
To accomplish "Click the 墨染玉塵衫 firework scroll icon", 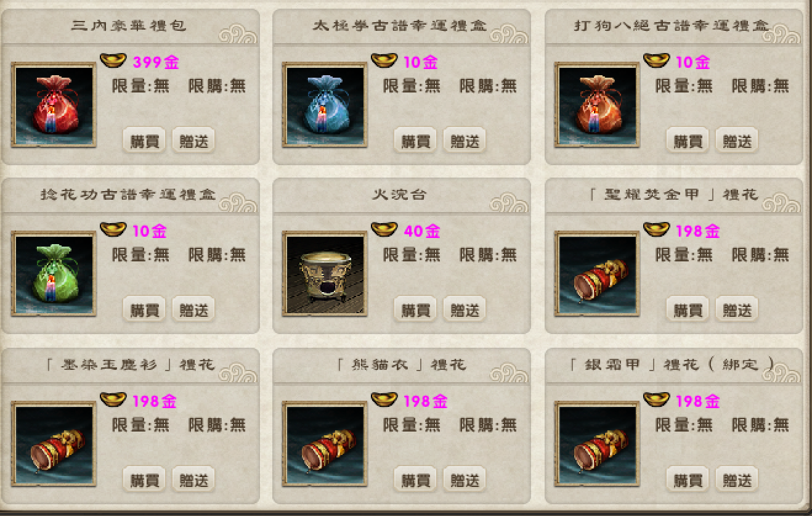I will 54,444.
